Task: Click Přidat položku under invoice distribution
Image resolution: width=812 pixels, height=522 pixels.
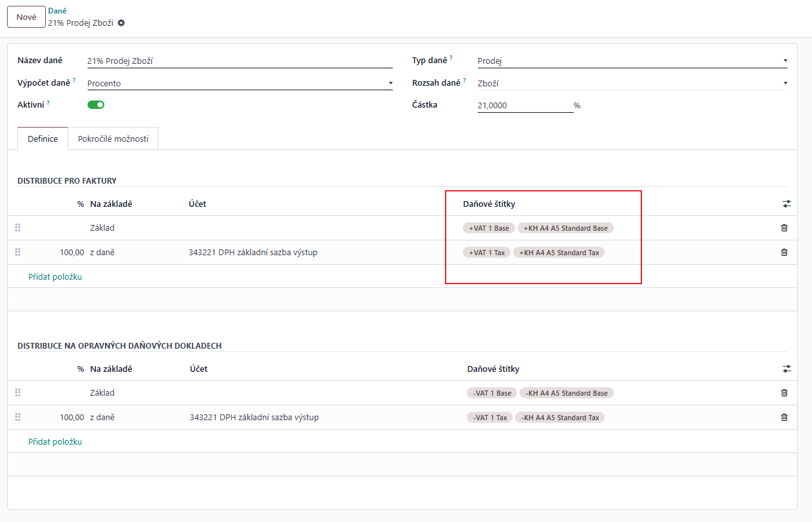Action: (x=55, y=276)
